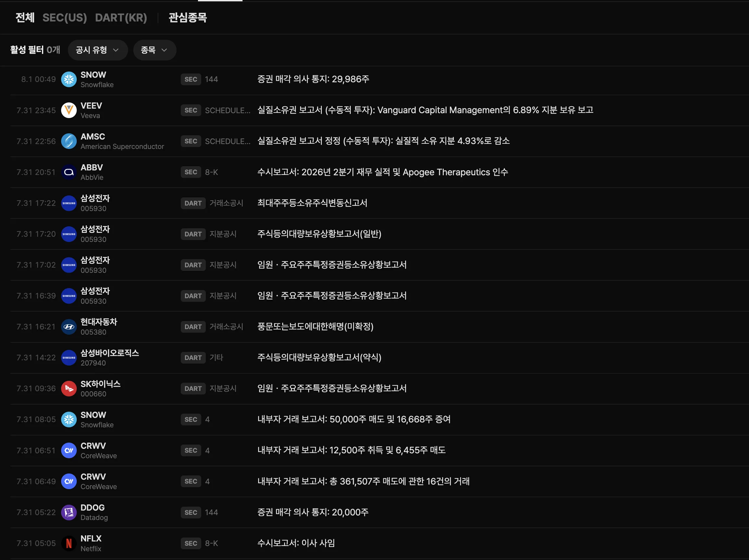Open SNOW 증권 매각 의사 통지 29,986주

[x=313, y=79]
